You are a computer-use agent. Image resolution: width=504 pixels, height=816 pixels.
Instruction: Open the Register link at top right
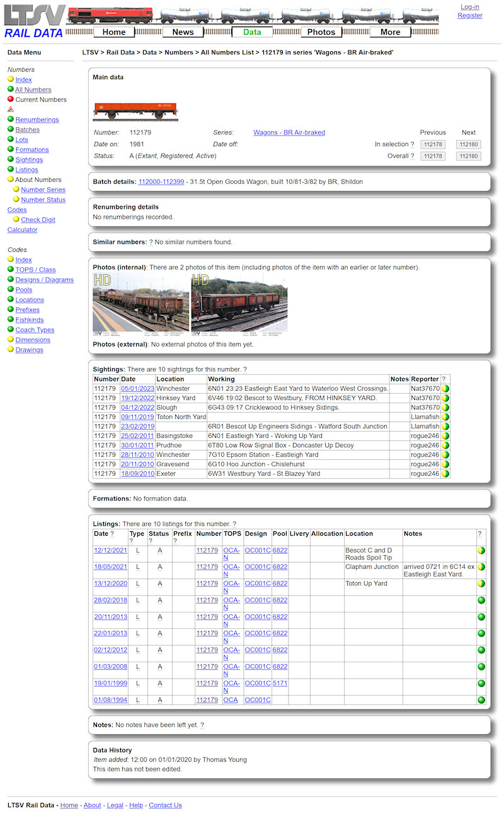pyautogui.click(x=470, y=15)
